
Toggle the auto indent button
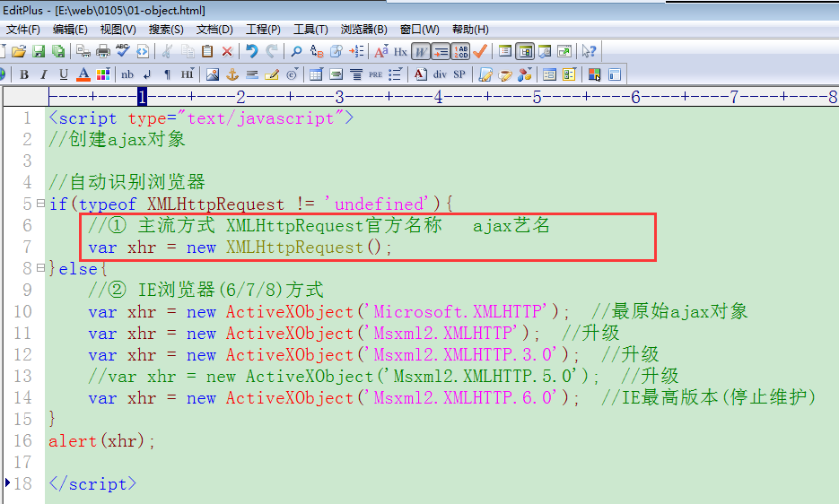tap(441, 51)
